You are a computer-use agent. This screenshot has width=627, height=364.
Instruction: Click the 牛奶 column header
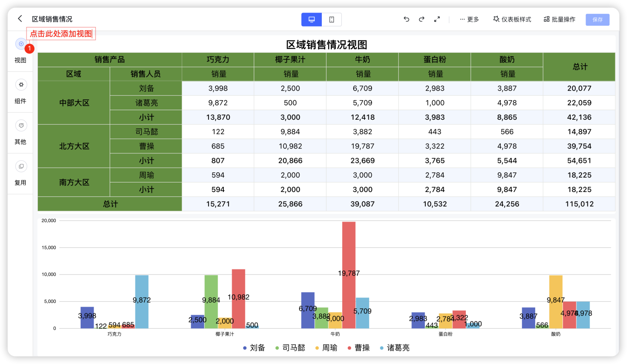pos(362,60)
